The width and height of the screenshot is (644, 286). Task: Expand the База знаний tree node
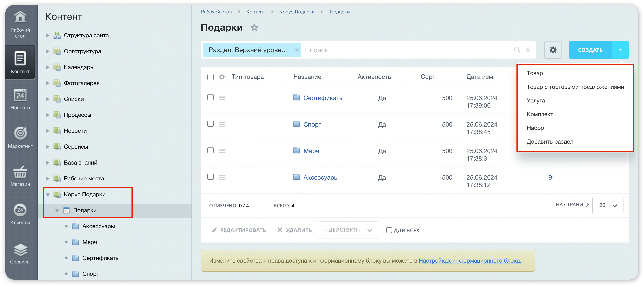pos(48,163)
